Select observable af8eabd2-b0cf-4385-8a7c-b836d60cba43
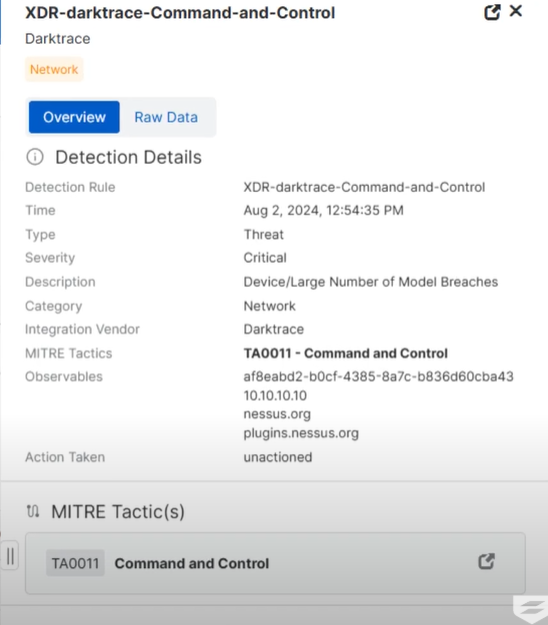This screenshot has width=548, height=625. coord(379,376)
